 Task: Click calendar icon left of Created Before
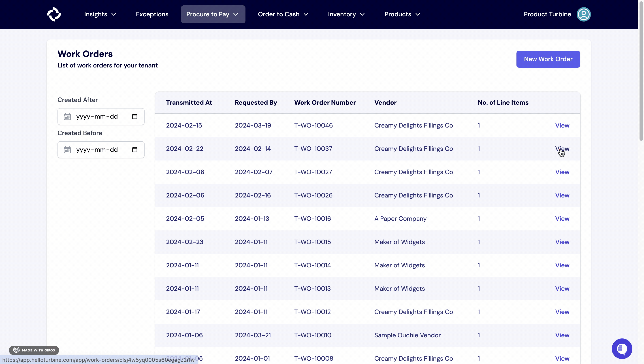[67, 150]
